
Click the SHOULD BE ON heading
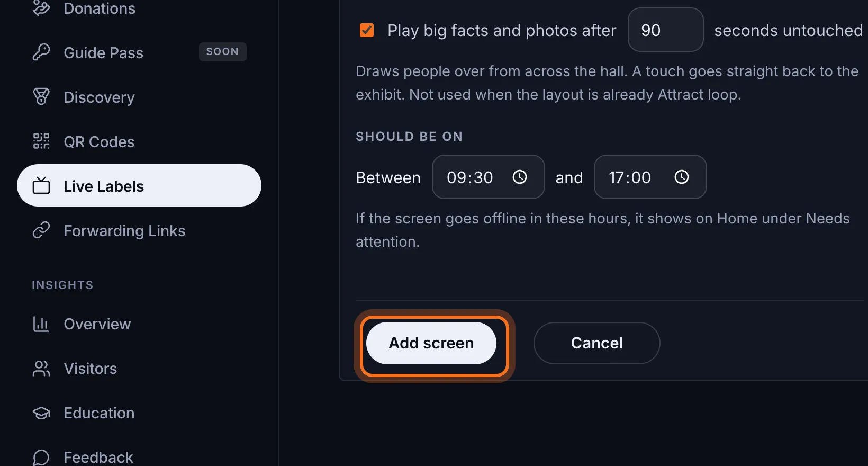point(409,137)
